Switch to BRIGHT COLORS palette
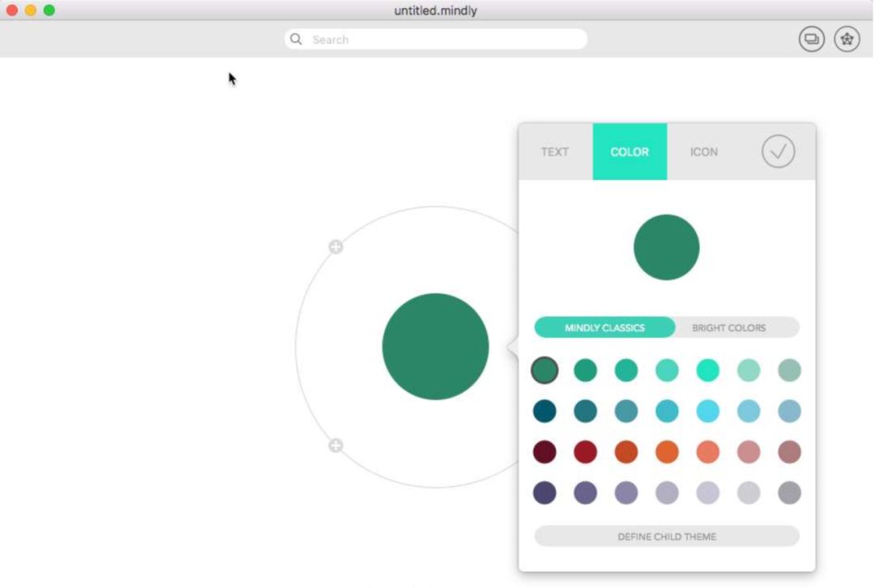This screenshot has height=588, width=875. click(729, 327)
